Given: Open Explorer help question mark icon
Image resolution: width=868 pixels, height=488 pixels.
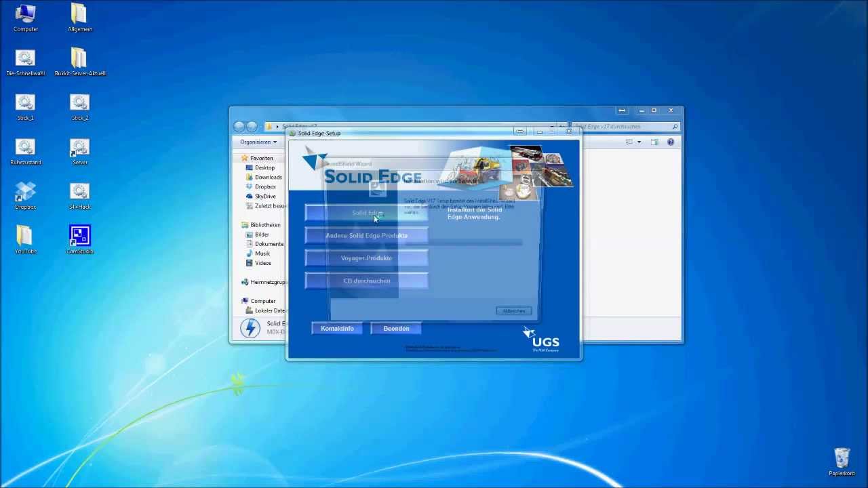Looking at the screenshot, I should point(671,142).
